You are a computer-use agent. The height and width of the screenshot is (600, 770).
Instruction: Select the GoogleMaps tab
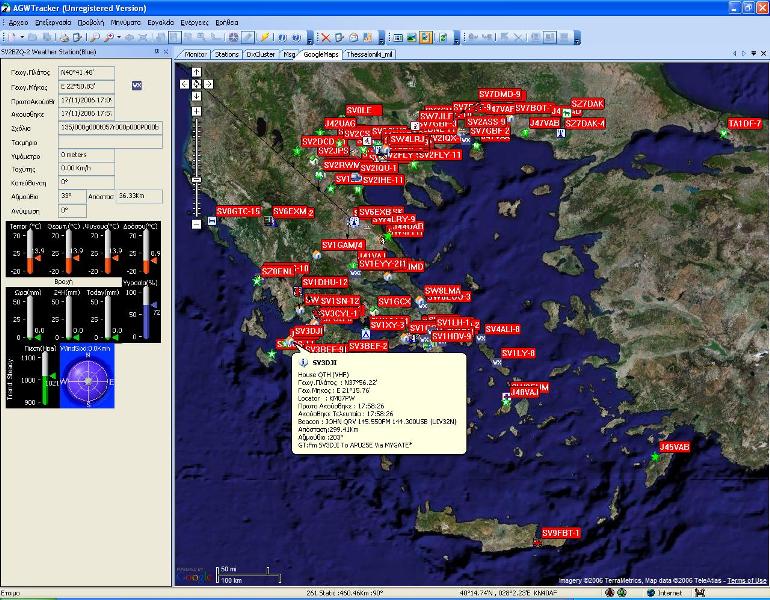[321, 55]
